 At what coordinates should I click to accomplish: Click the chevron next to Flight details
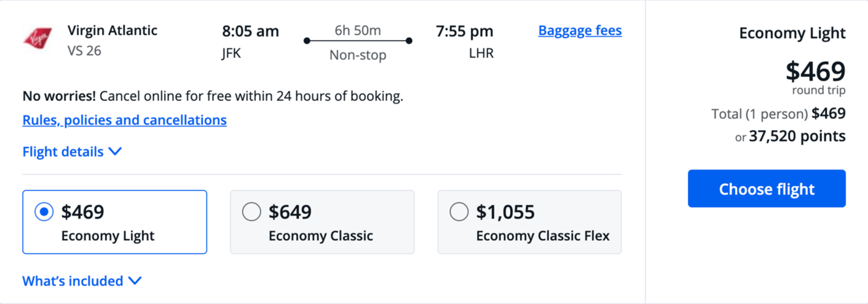tap(115, 152)
